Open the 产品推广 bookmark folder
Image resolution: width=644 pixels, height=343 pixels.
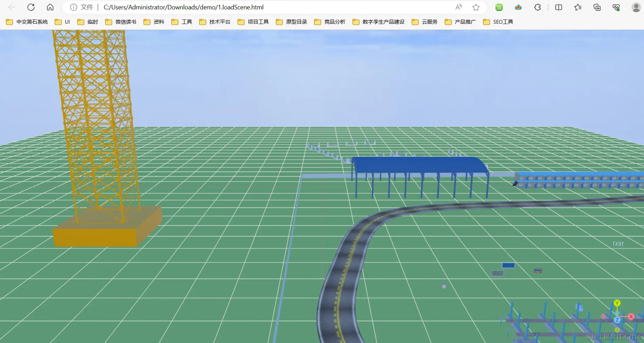(460, 22)
